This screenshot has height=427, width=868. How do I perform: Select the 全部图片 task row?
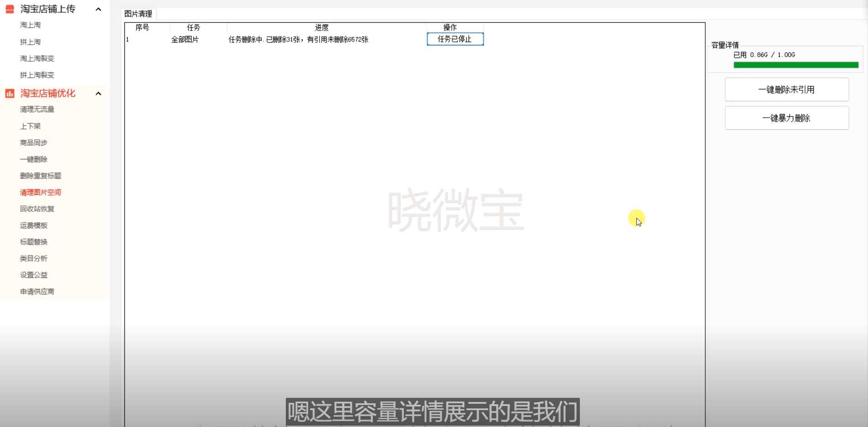(185, 40)
